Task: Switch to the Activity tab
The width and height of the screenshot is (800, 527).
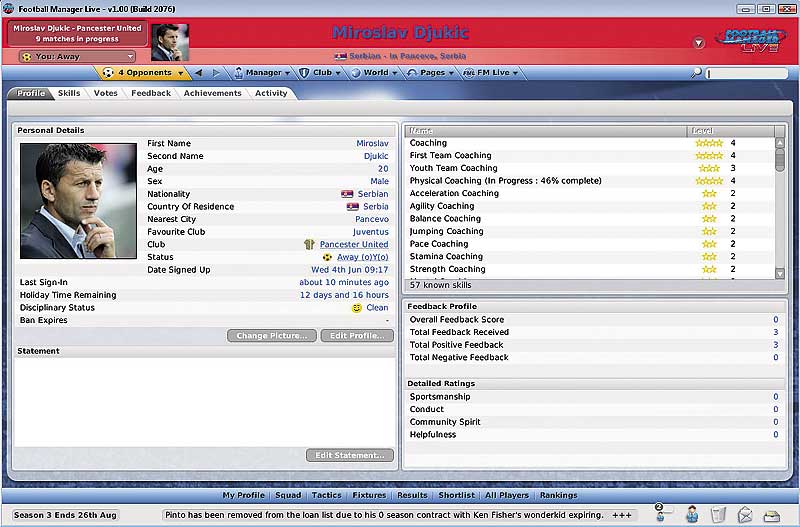Action: tap(271, 93)
